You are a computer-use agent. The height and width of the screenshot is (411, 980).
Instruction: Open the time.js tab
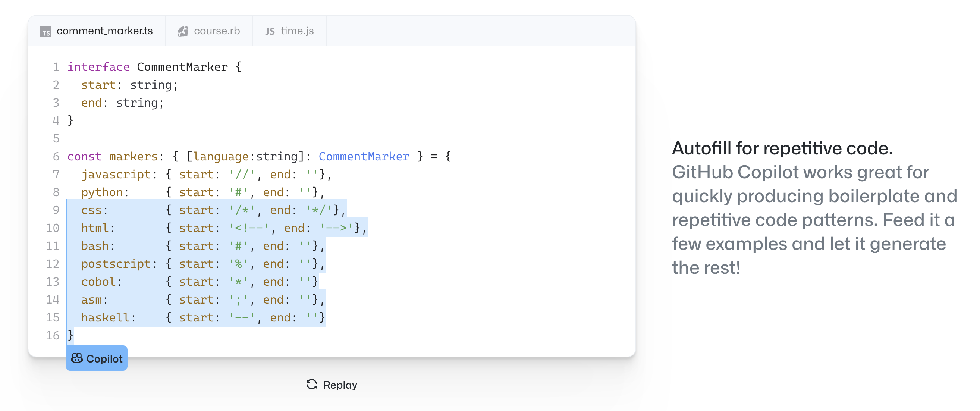(289, 31)
